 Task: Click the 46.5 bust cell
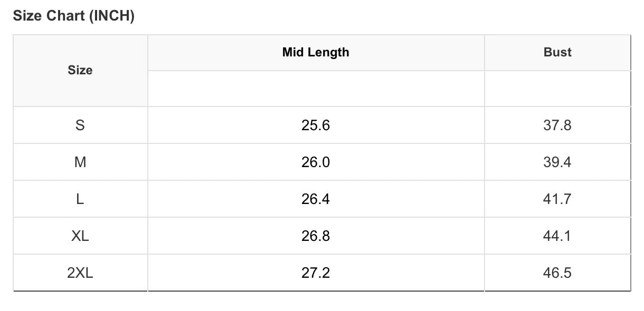557,273
